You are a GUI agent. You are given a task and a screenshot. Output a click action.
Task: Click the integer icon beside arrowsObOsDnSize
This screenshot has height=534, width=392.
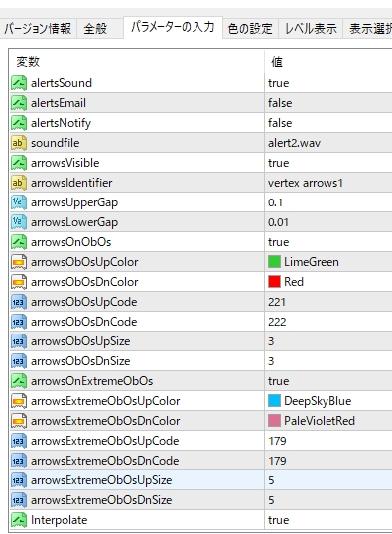(x=19, y=361)
